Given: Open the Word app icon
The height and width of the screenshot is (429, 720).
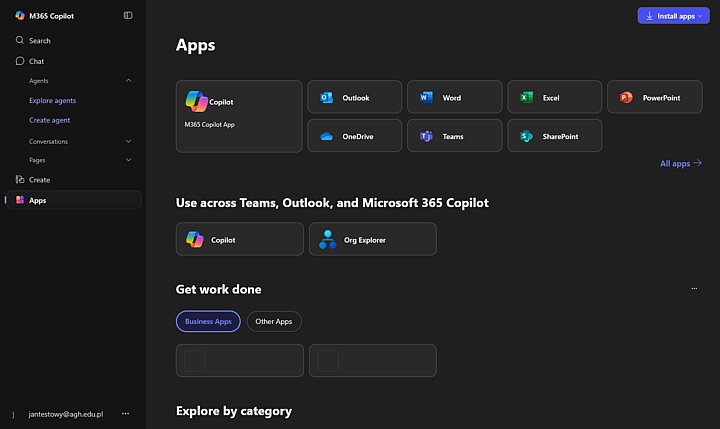Looking at the screenshot, I should coord(426,97).
